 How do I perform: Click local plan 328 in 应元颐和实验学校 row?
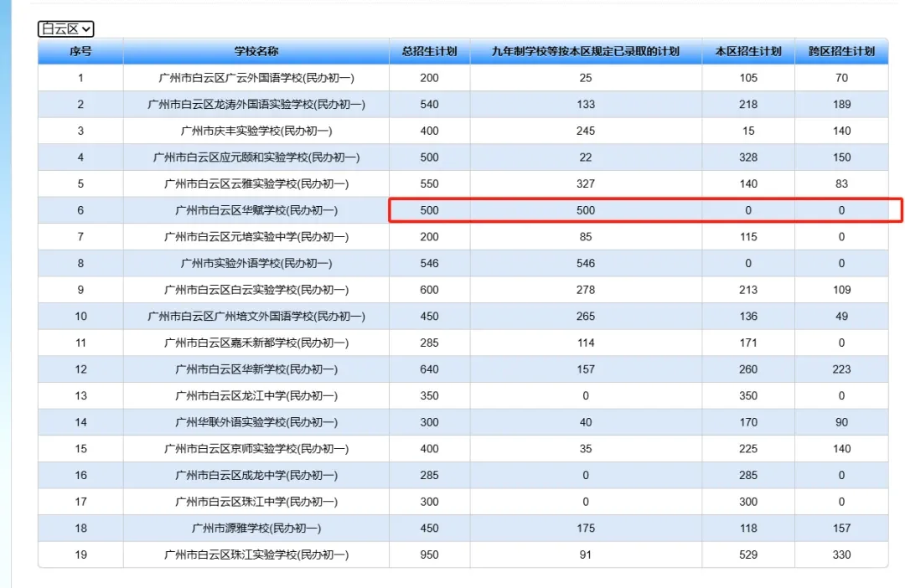pyautogui.click(x=748, y=157)
